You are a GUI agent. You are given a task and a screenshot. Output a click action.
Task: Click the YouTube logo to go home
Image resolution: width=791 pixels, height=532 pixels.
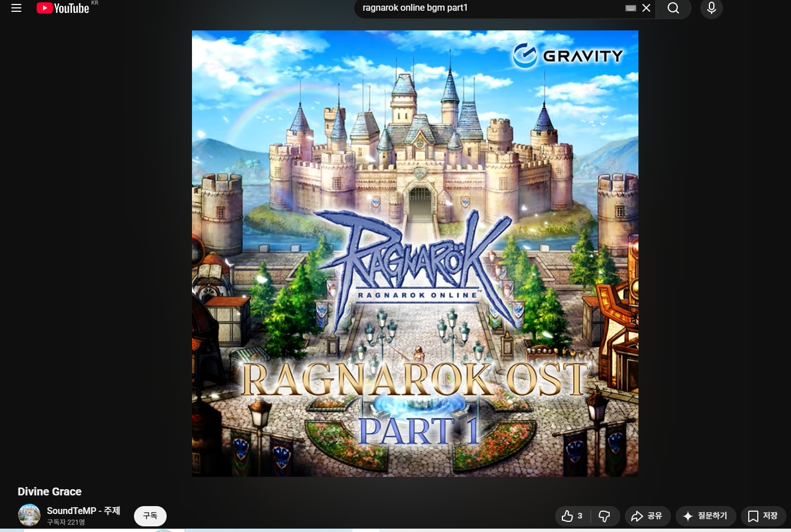pos(63,8)
